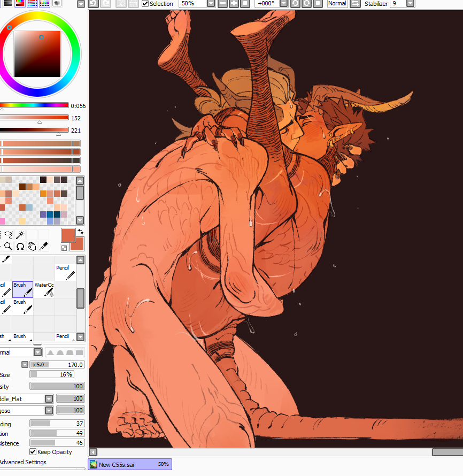Select the Rotate canvas tool
The image size is (463, 476).
[x=20, y=247]
